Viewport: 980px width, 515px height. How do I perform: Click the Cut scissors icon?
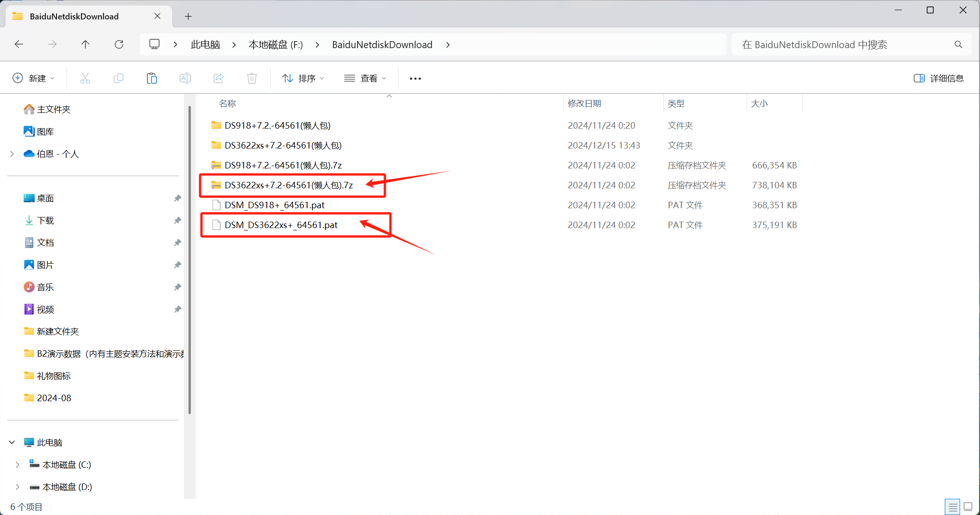point(85,78)
